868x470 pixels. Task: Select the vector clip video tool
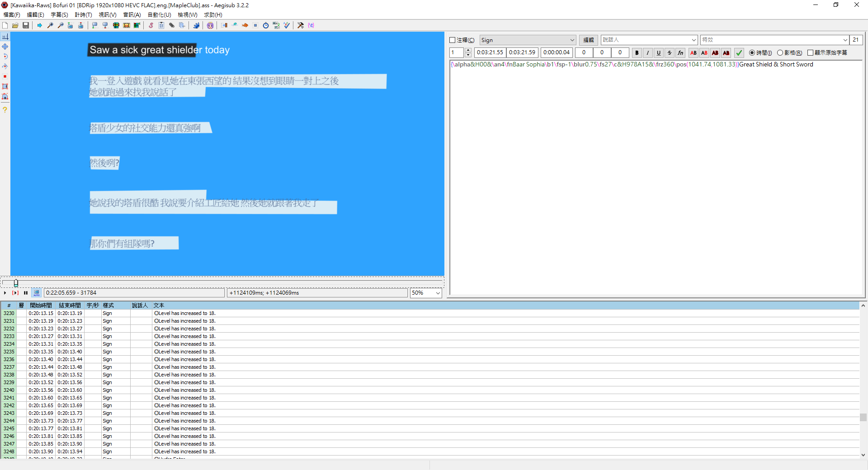click(5, 96)
